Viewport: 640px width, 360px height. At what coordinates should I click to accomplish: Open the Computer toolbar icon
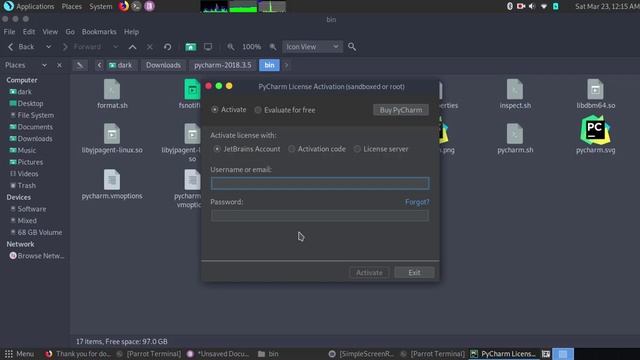click(208, 47)
